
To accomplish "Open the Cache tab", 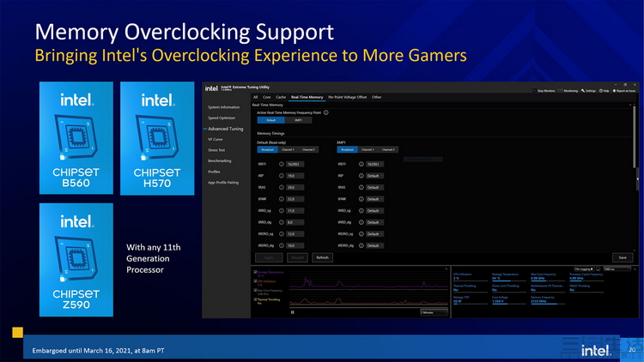I will 282,97.
